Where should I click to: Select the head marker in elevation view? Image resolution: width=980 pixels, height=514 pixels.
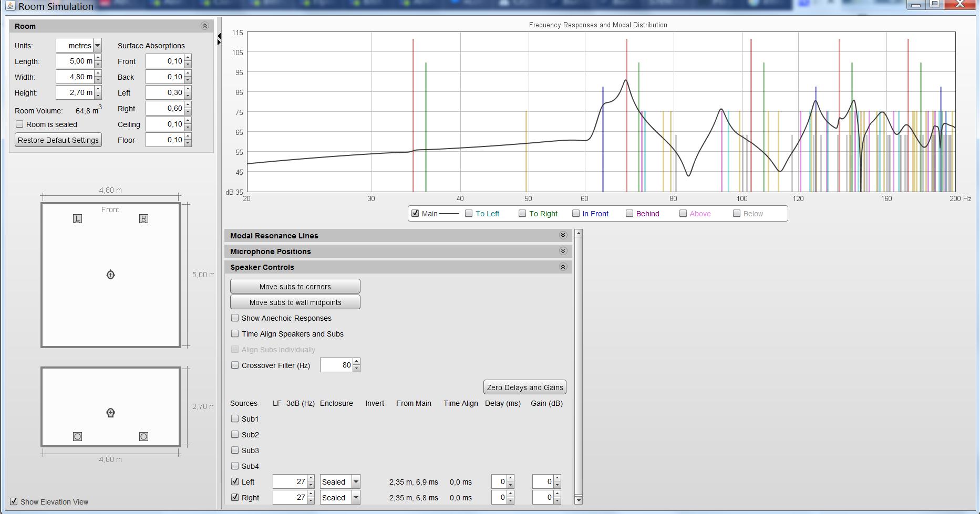point(110,413)
